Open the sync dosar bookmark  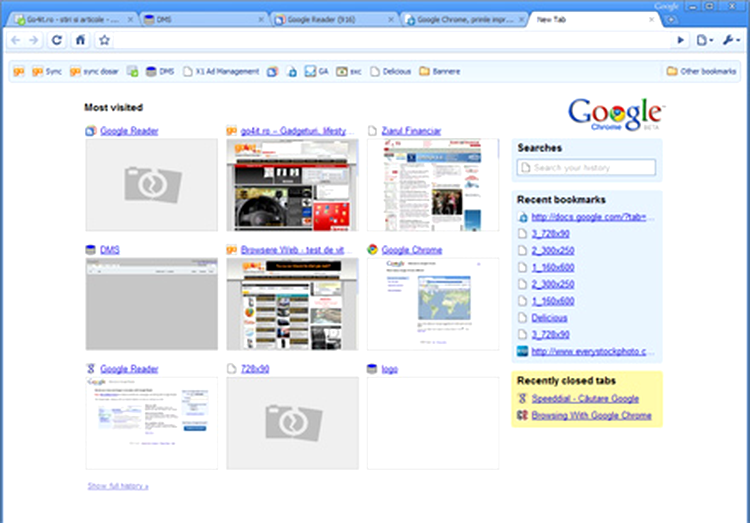tap(94, 71)
